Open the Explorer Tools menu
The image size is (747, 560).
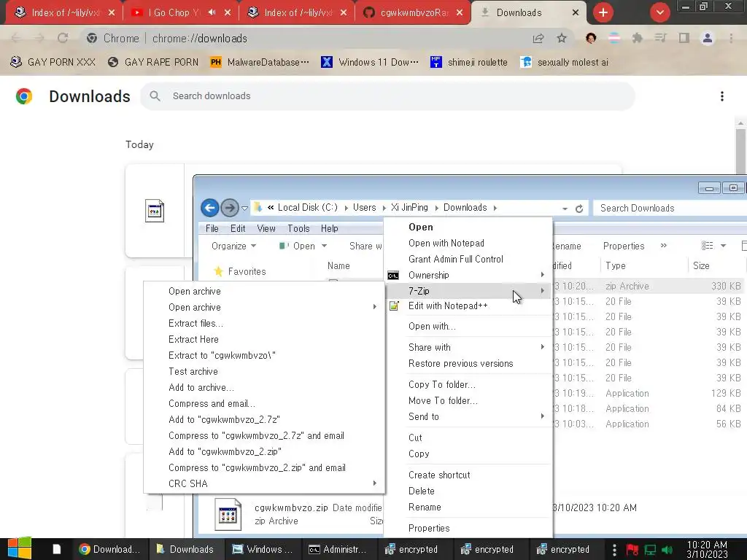click(298, 228)
